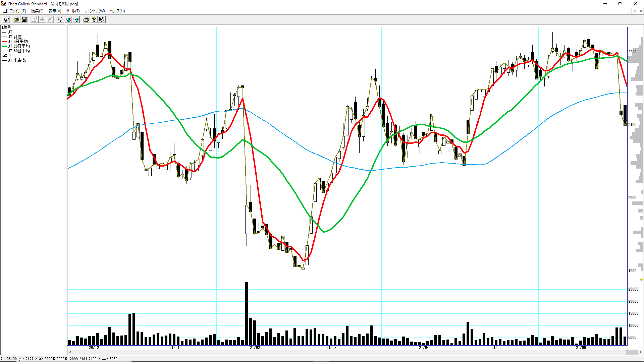The height and width of the screenshot is (362, 644).
Task: Open the ファイル(F) menu
Action: point(18,11)
